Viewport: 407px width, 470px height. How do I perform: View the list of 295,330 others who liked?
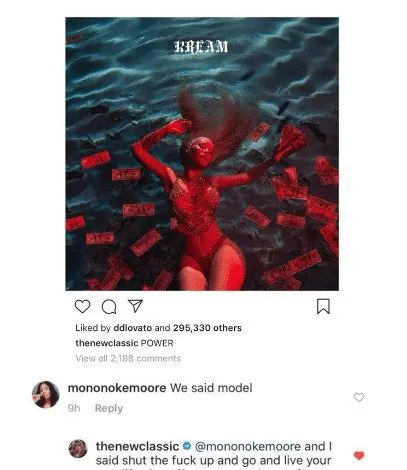tap(207, 328)
